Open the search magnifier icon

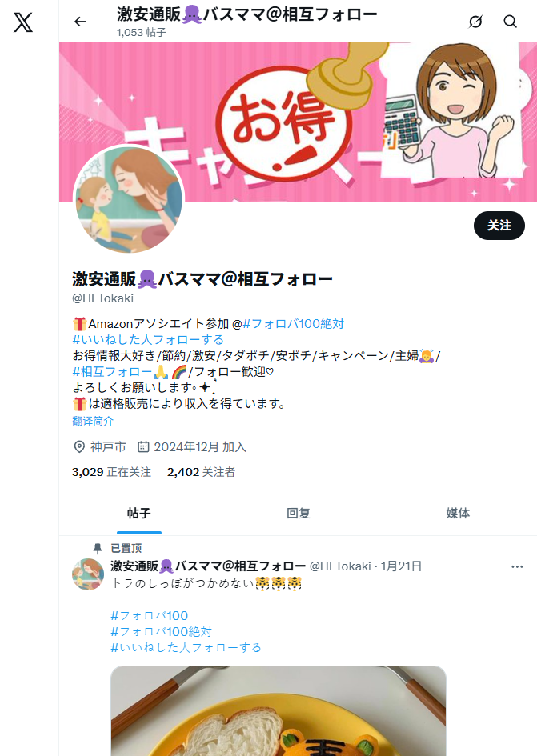pyautogui.click(x=510, y=22)
